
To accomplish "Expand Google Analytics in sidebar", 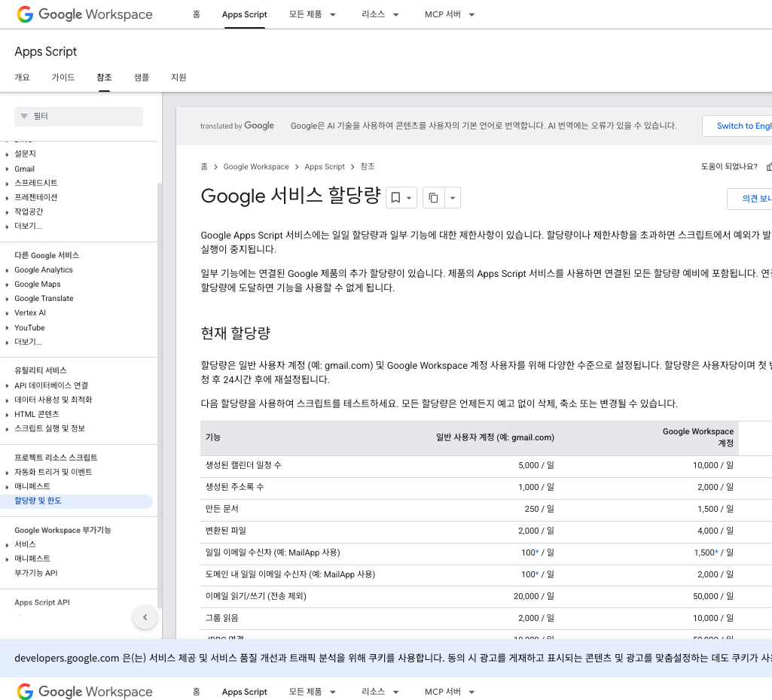I will (7, 270).
